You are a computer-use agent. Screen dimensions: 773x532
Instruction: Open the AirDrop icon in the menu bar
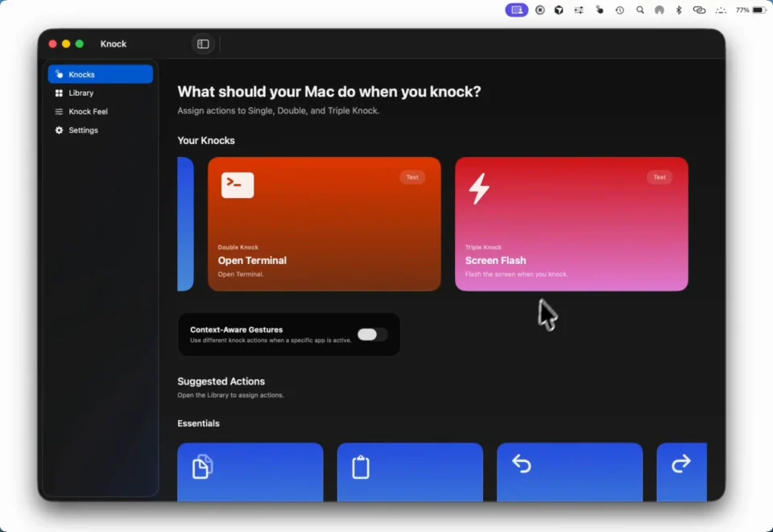point(659,10)
